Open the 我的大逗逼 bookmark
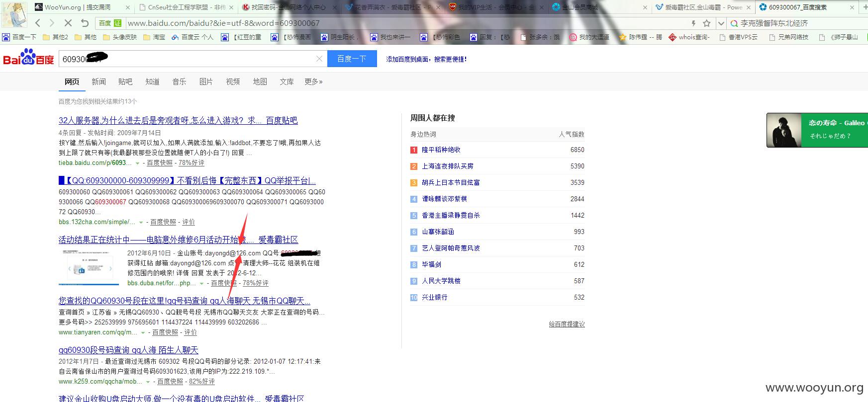The width and height of the screenshot is (868, 402). coord(589,37)
